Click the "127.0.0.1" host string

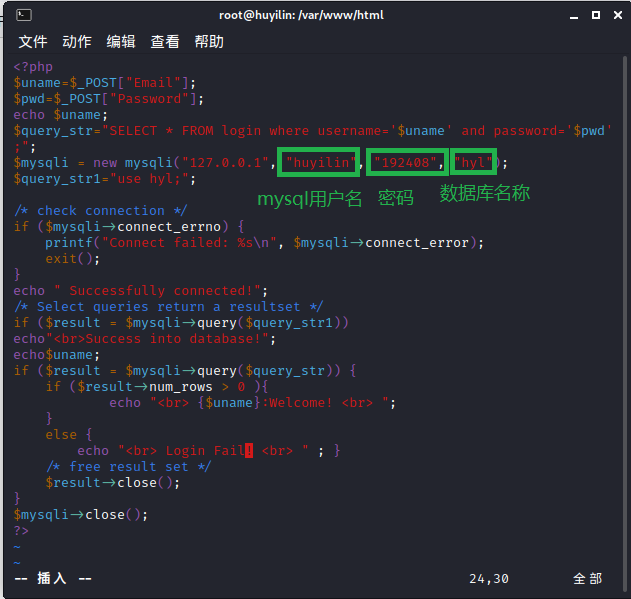coord(225,163)
